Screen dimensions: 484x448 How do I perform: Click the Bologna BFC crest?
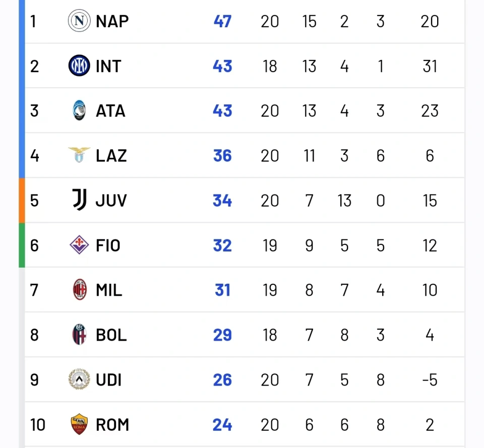[79, 335]
